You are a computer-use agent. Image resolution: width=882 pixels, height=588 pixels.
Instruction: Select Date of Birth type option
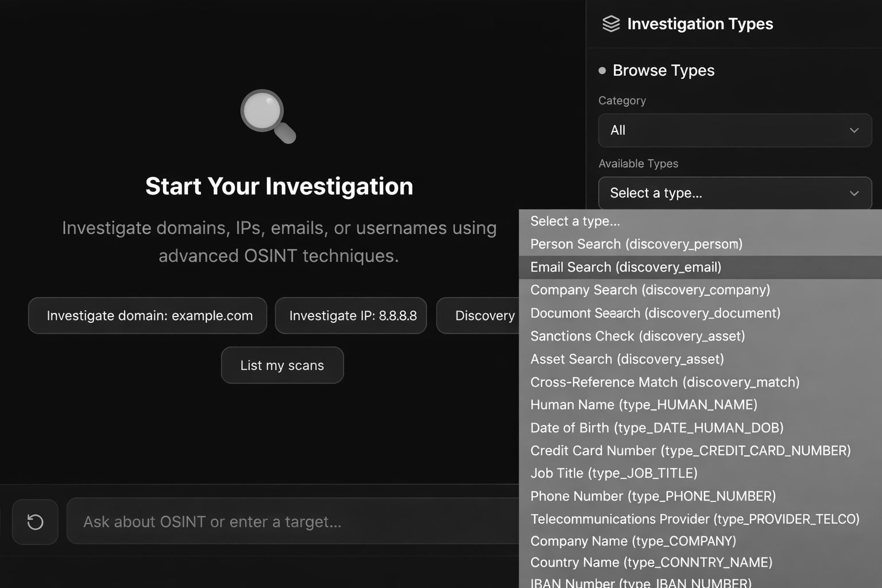tap(656, 428)
